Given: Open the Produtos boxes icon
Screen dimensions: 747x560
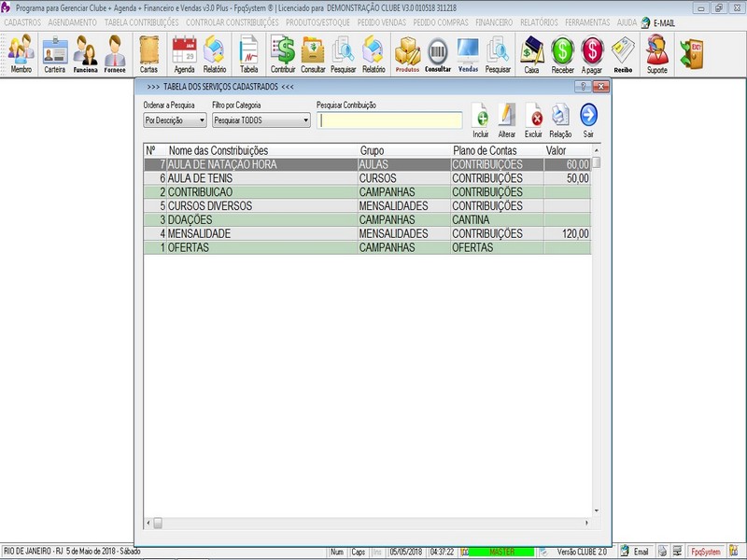Looking at the screenshot, I should (x=407, y=54).
